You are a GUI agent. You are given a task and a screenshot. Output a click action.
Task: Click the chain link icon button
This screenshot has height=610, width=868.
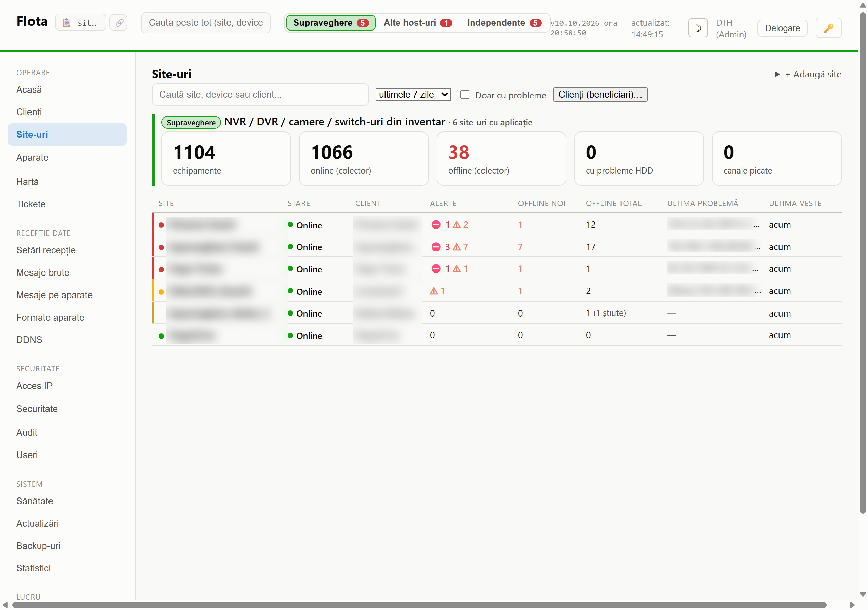[119, 23]
